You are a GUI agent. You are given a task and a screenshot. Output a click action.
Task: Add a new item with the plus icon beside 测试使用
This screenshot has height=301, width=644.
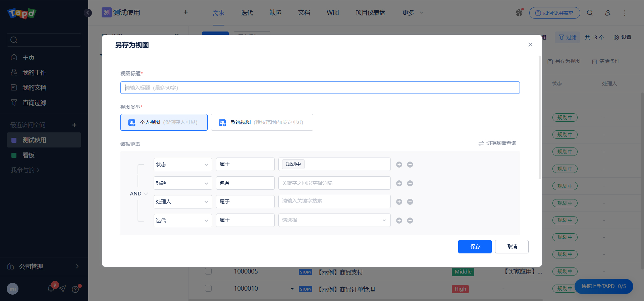(186, 12)
